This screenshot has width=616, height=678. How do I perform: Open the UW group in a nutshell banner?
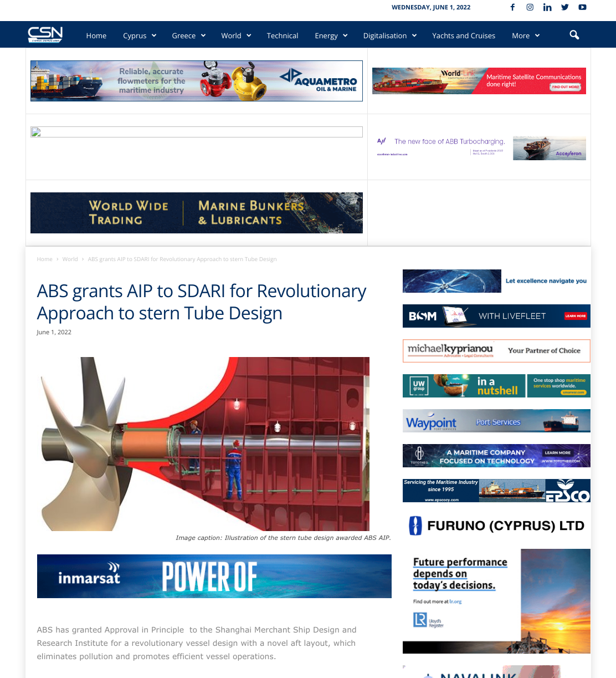[496, 386]
